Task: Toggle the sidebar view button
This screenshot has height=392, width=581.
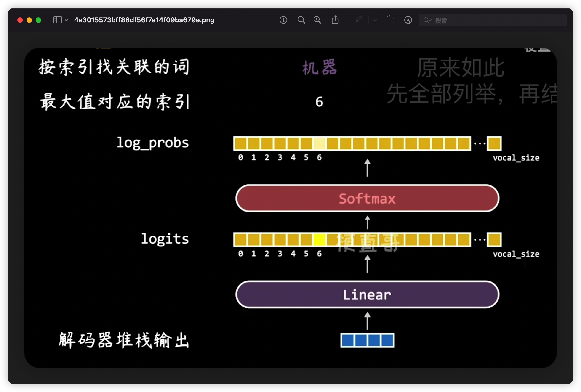Action: tap(58, 20)
